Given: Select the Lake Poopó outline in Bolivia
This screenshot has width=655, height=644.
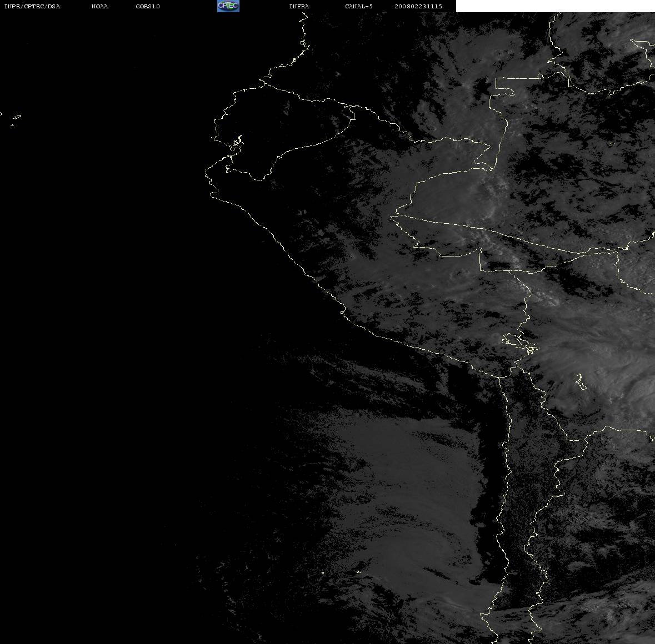Looking at the screenshot, I should (x=581, y=381).
